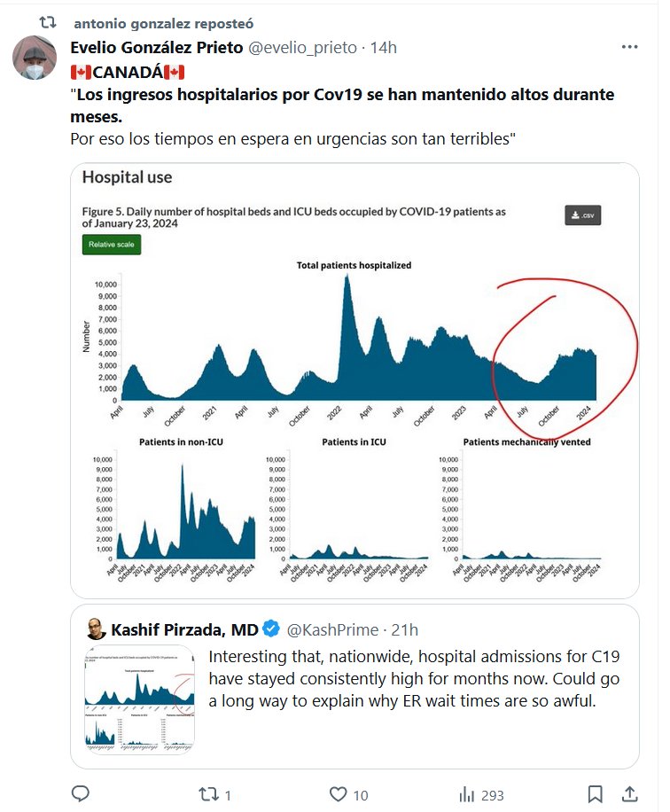The height and width of the screenshot is (812, 670).
Task: Open the quoted tweet text by Kashif
Action: (x=414, y=679)
